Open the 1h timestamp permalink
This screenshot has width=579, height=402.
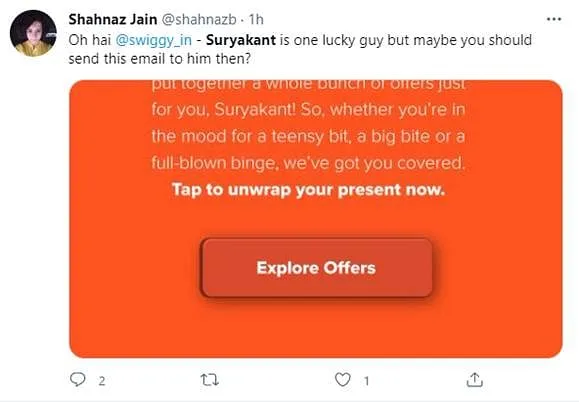pyautogui.click(x=256, y=20)
